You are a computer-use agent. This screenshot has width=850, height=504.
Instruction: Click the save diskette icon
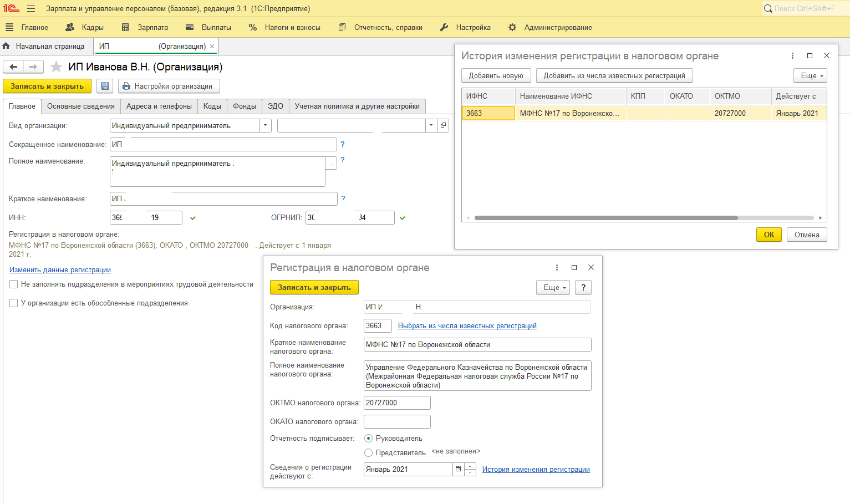105,86
